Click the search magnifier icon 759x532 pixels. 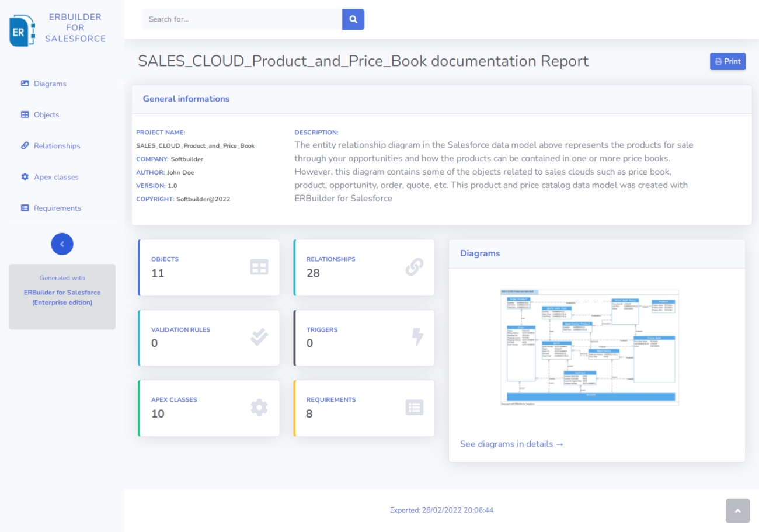coord(353,19)
